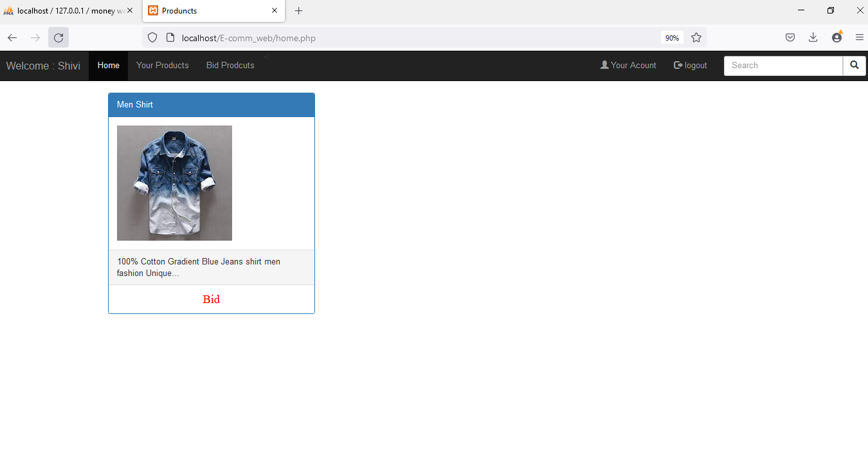Click the red Bid link

point(212,299)
